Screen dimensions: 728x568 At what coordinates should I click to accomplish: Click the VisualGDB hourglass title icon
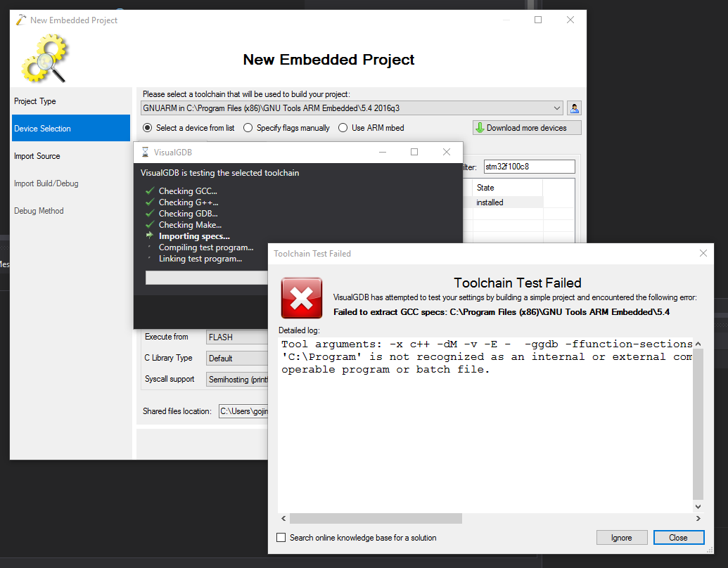tap(145, 153)
